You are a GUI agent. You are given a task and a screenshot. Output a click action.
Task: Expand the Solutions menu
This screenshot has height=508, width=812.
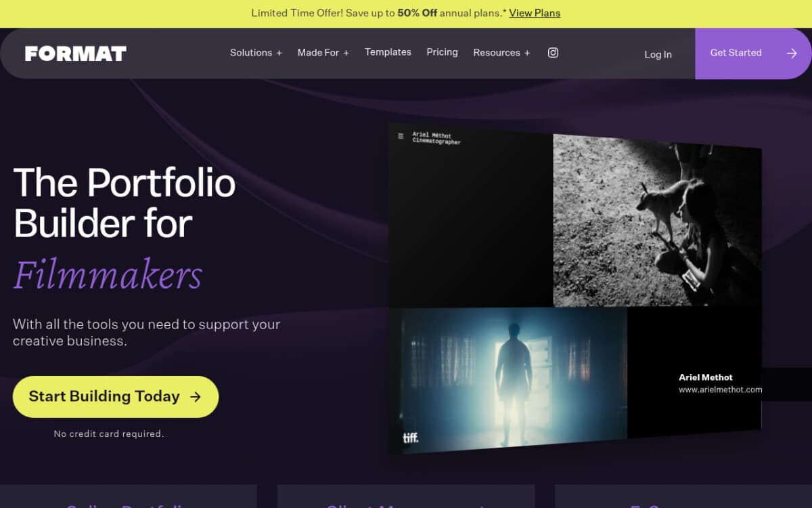tap(256, 53)
